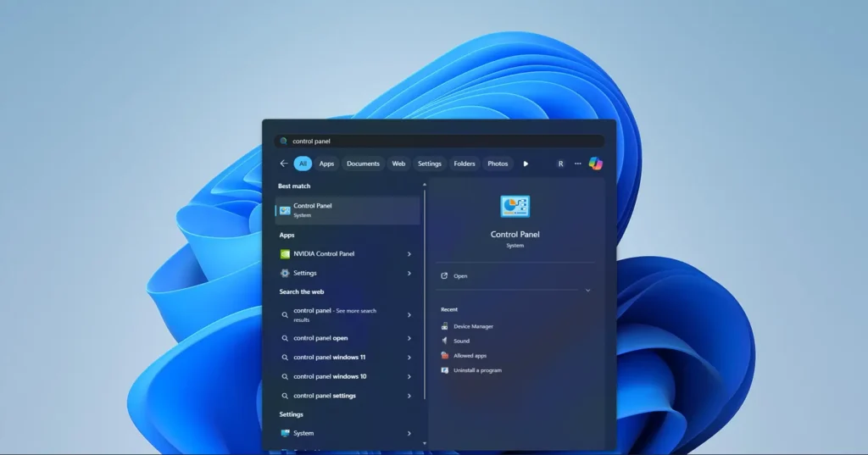The image size is (868, 455).
Task: Open recent item Device Manager
Action: (x=473, y=326)
